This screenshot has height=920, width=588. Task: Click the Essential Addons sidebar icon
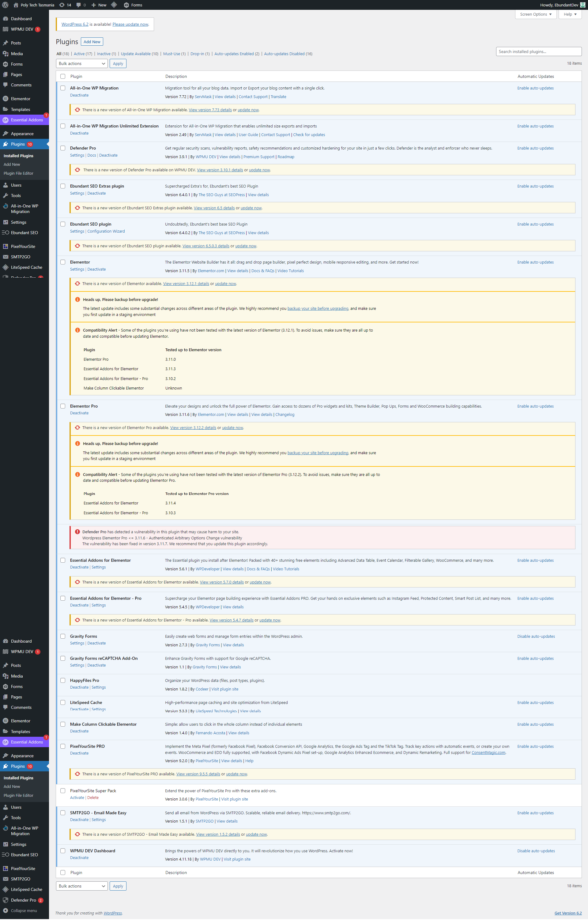pos(5,120)
